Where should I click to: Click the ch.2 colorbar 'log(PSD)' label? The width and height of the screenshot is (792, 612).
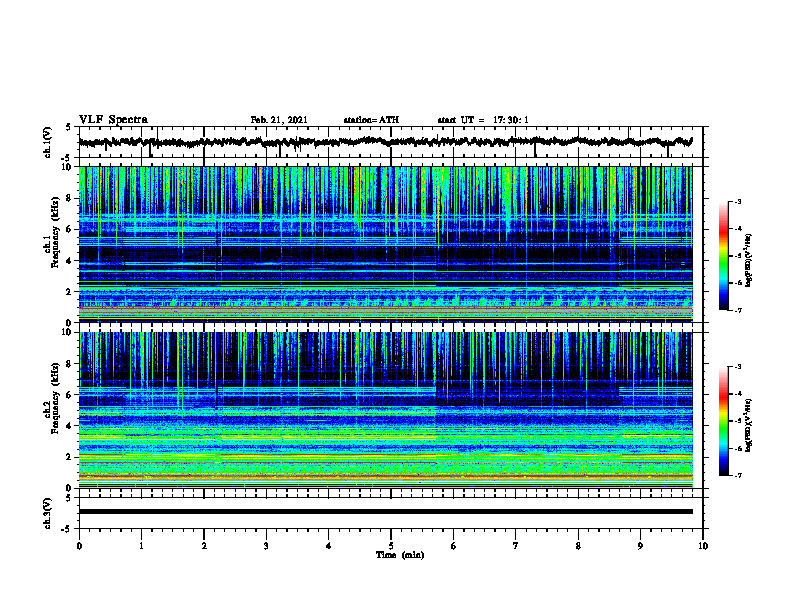point(749,425)
